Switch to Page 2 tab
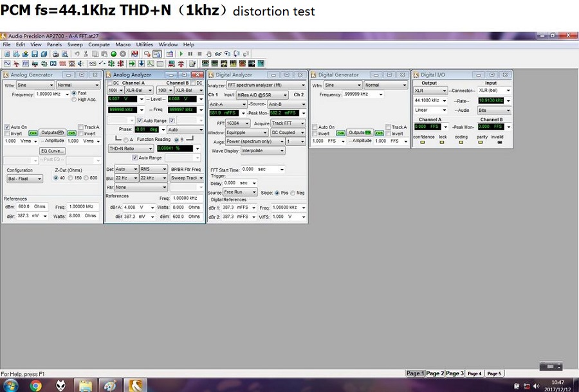The height and width of the screenshot is (392, 579). [x=434, y=373]
